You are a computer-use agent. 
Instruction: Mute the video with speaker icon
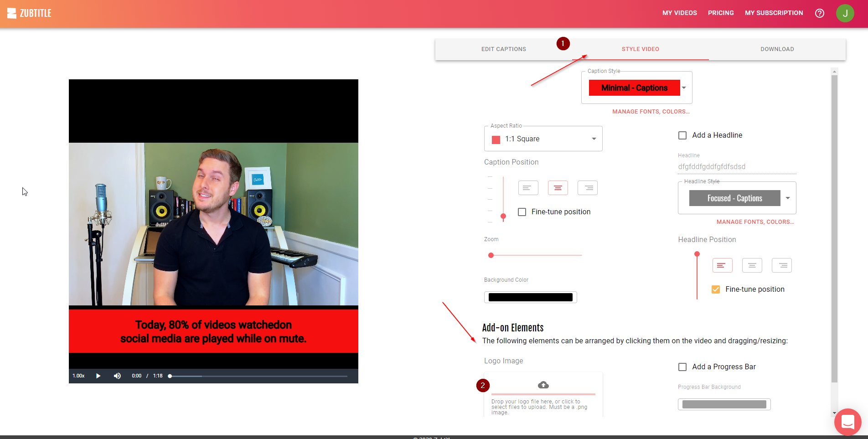pos(117,376)
